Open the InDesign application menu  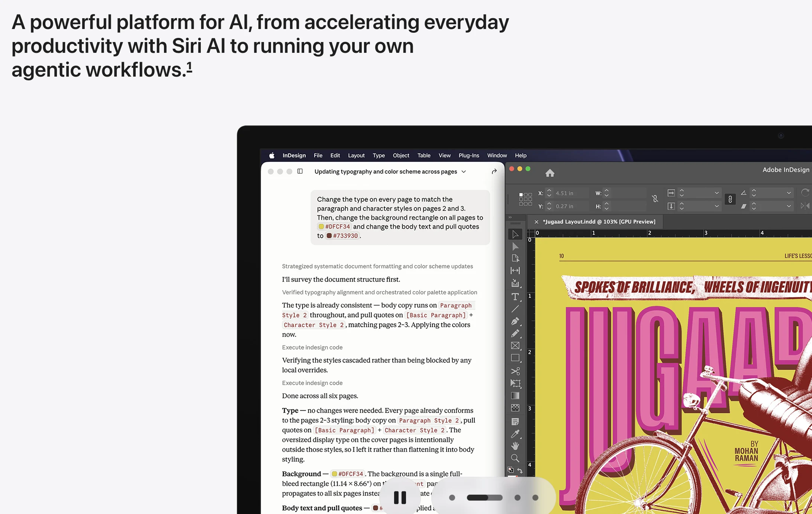point(294,155)
